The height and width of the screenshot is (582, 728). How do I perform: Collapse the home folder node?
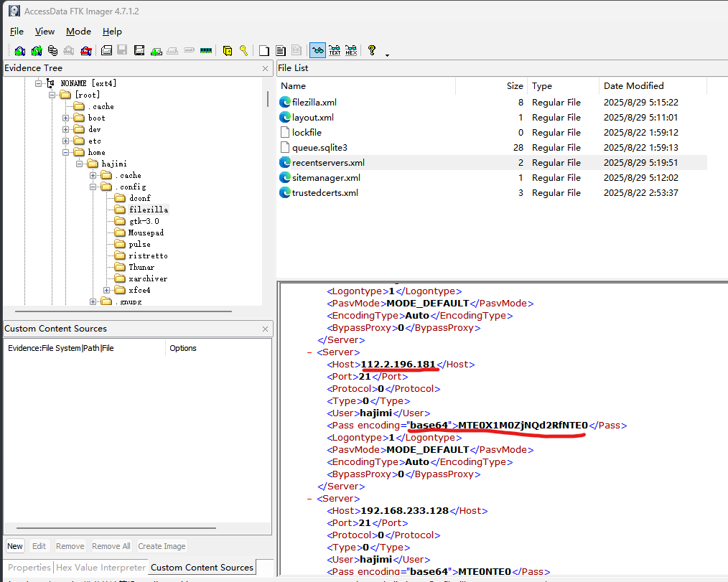65,152
